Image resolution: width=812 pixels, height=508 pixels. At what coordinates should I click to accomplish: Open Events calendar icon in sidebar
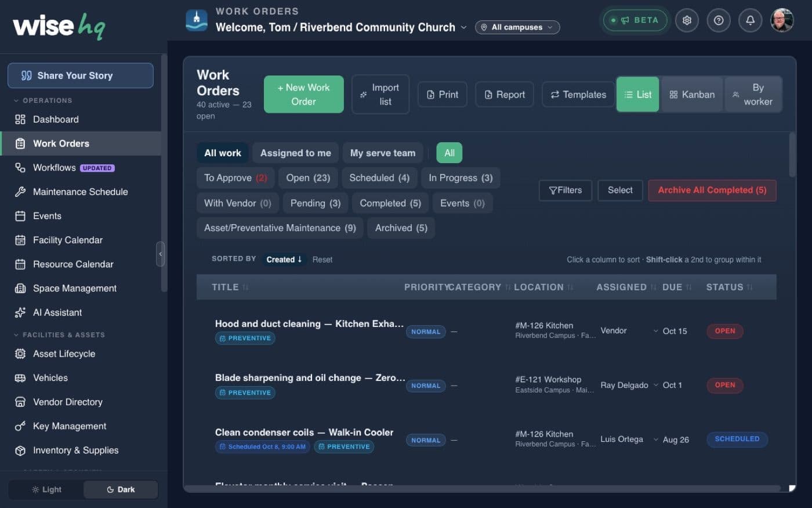[x=20, y=216]
